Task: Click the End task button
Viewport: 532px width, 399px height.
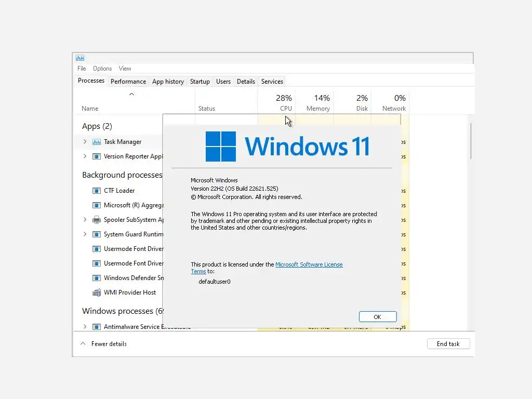Action: [448, 344]
